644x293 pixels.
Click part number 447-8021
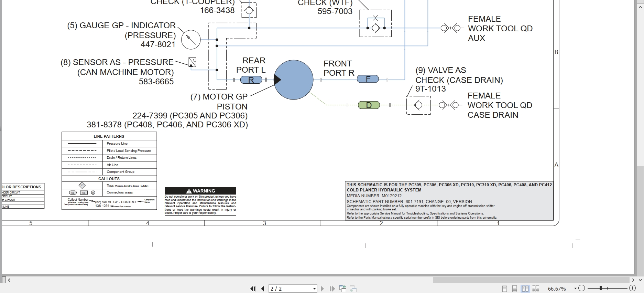158,44
